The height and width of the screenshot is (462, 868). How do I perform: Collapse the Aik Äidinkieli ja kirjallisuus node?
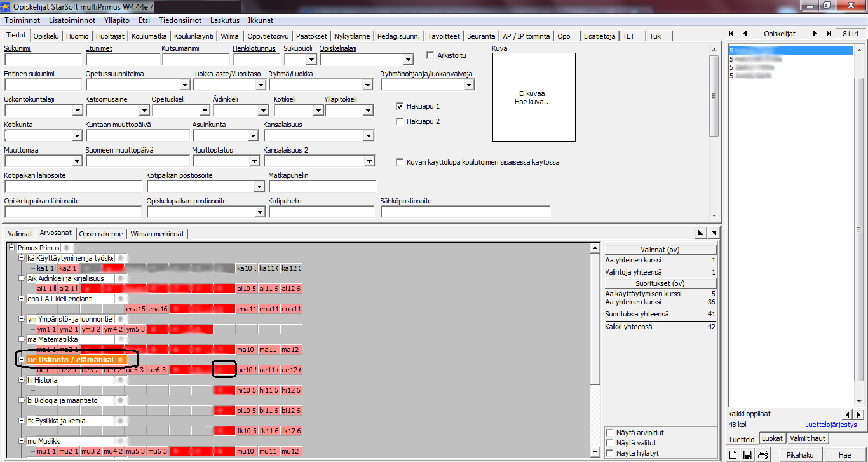[x=22, y=278]
